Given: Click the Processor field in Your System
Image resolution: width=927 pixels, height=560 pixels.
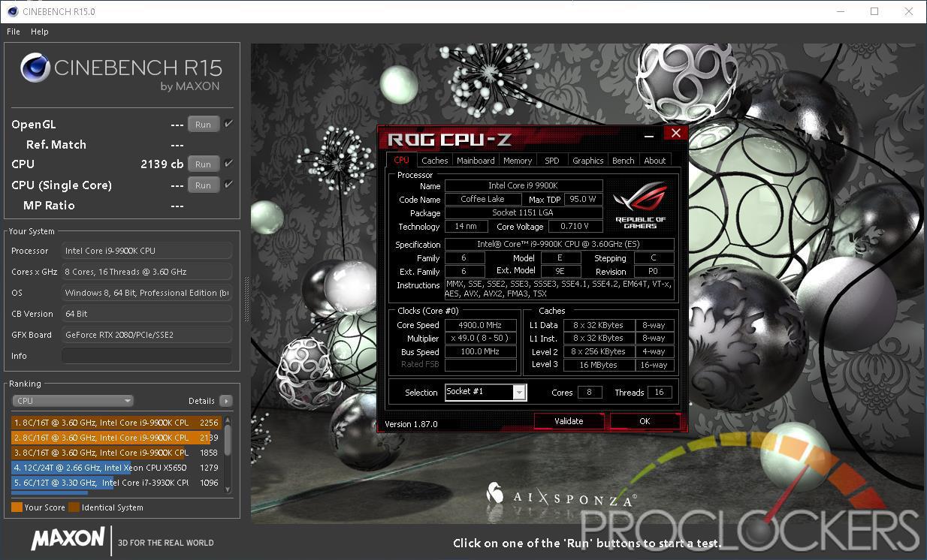Looking at the screenshot, I should [x=146, y=251].
